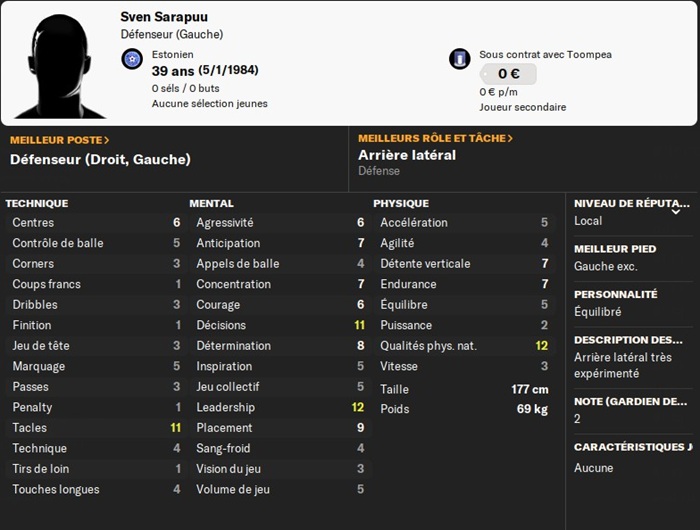Image resolution: width=700 pixels, height=530 pixels.
Task: Open the Meilleurs rôle et tâche link
Action: click(435, 138)
